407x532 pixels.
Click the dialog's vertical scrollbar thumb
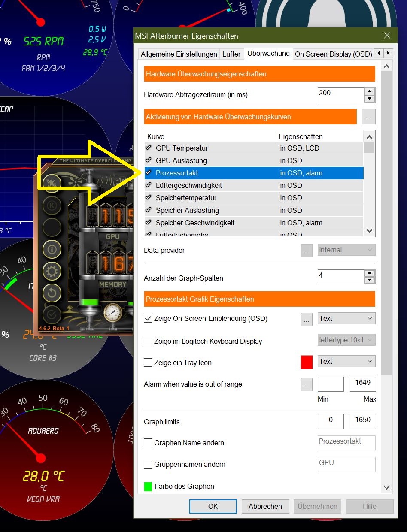point(386,223)
